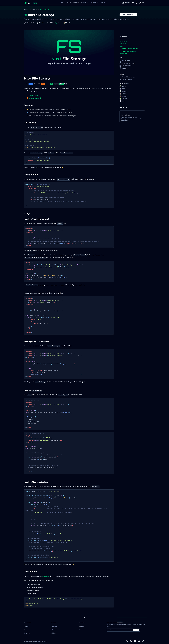Click Install this module button
Image resolution: width=169 pixels, height=644 pixels.
[x=127, y=15]
